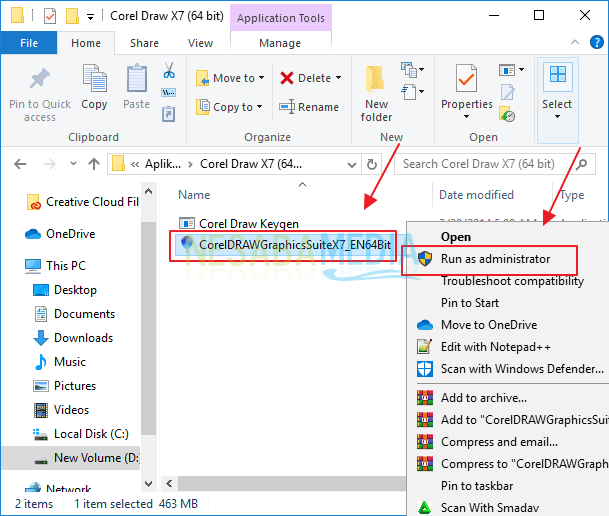Click the title bar folder icon

coord(17,16)
